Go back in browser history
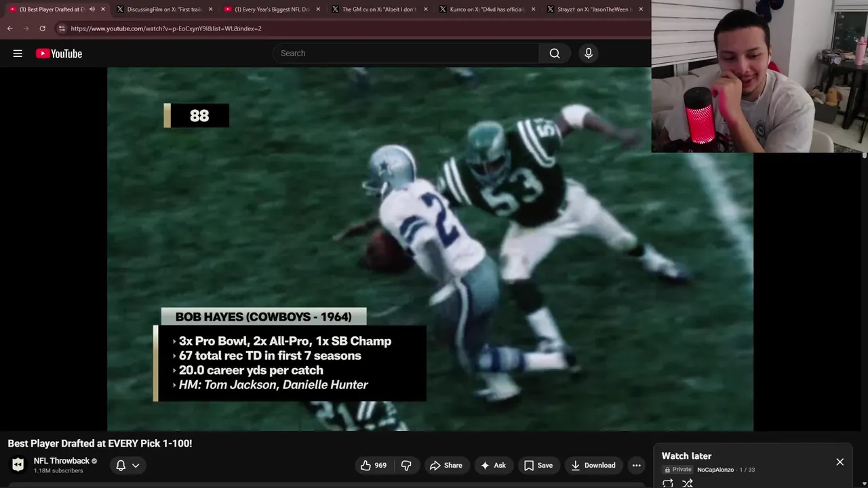 tap(9, 28)
